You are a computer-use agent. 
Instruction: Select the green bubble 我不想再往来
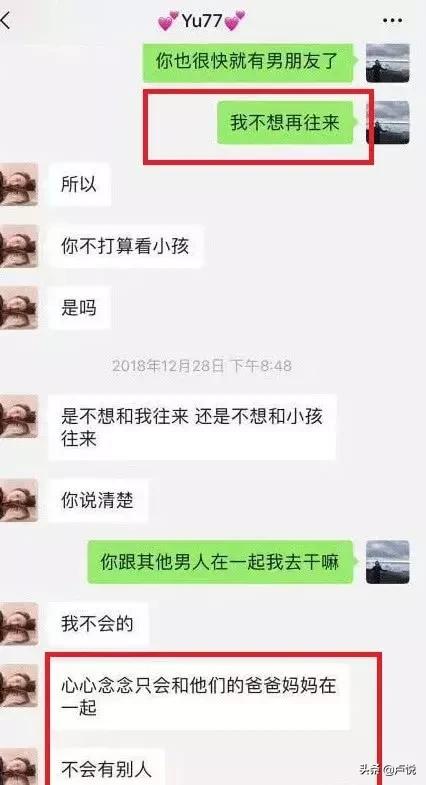285,122
